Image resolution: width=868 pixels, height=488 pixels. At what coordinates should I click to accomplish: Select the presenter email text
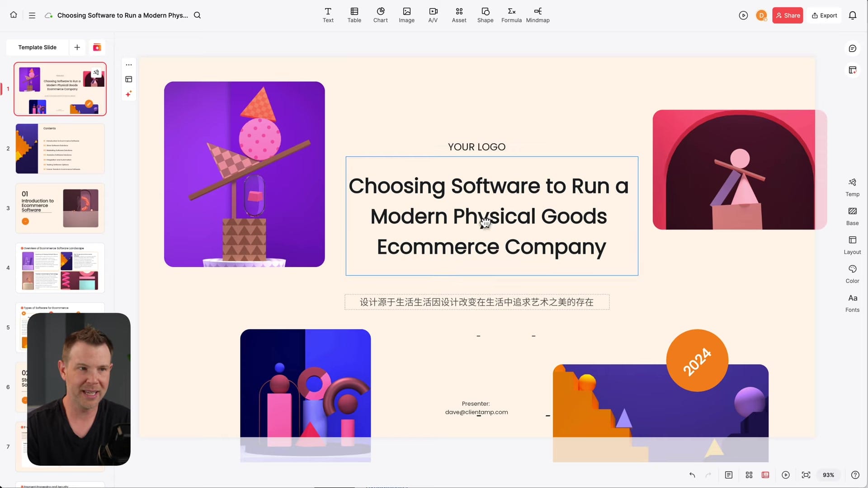tap(476, 412)
